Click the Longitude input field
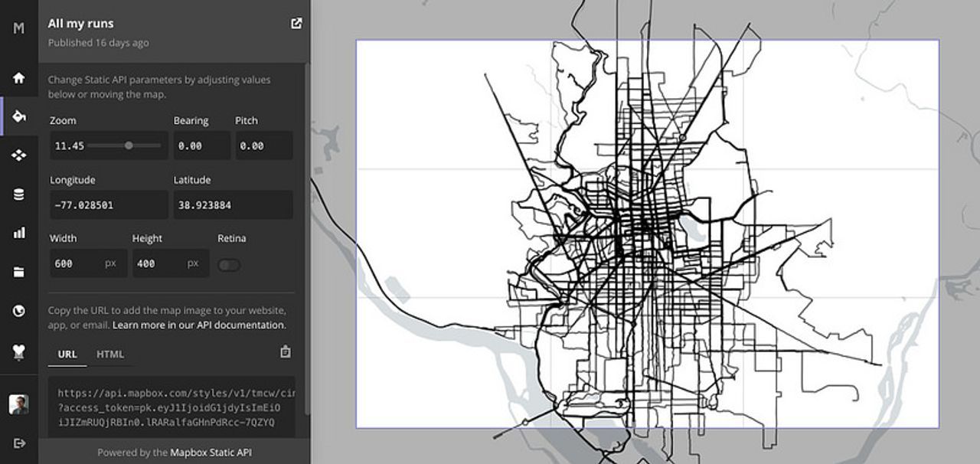Viewport: 980px width, 464px height. coord(108,205)
